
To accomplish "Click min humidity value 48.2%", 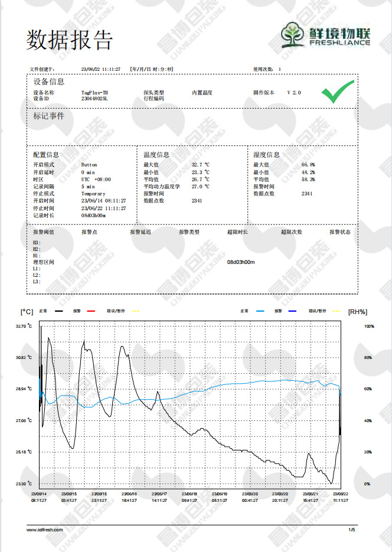I will click(308, 172).
